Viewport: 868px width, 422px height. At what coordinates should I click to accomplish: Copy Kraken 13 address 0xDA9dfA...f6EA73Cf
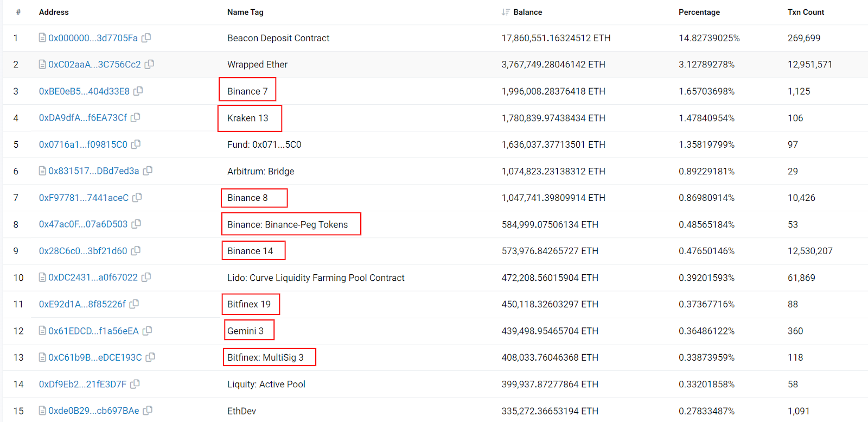coord(136,117)
